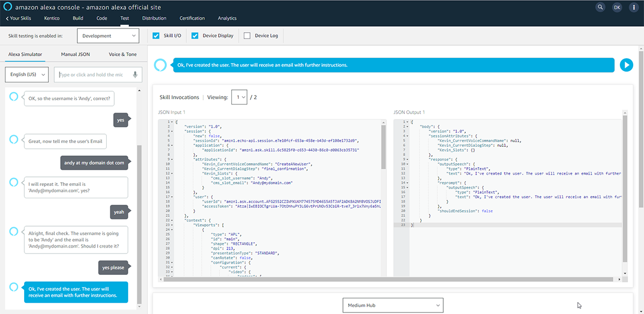Switch to the Voice & Tone tab

coord(122,54)
